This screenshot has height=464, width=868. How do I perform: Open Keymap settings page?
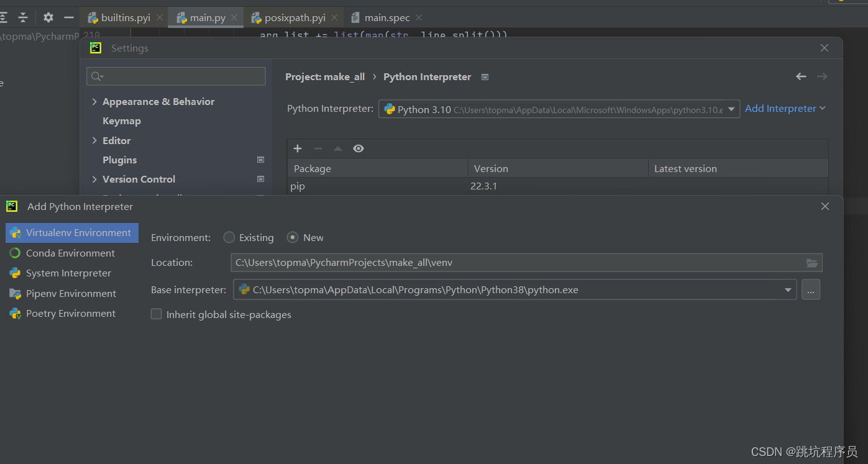pos(122,121)
